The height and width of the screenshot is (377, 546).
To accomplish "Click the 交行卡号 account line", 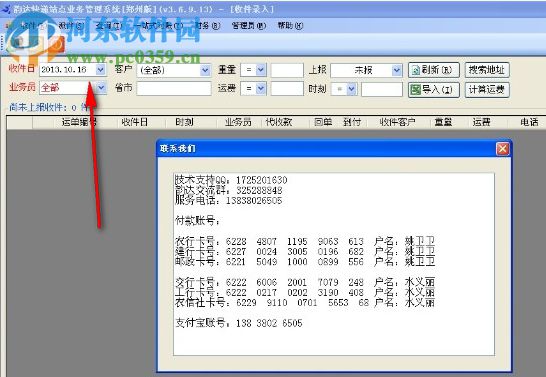I will point(305,282).
